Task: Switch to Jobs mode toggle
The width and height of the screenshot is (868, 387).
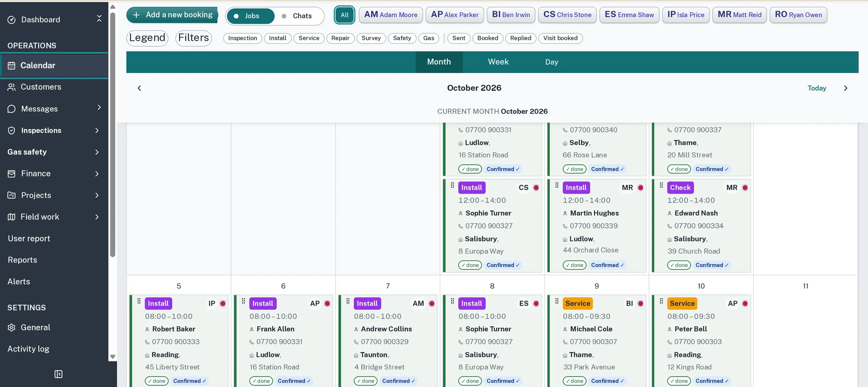Action: 251,16
